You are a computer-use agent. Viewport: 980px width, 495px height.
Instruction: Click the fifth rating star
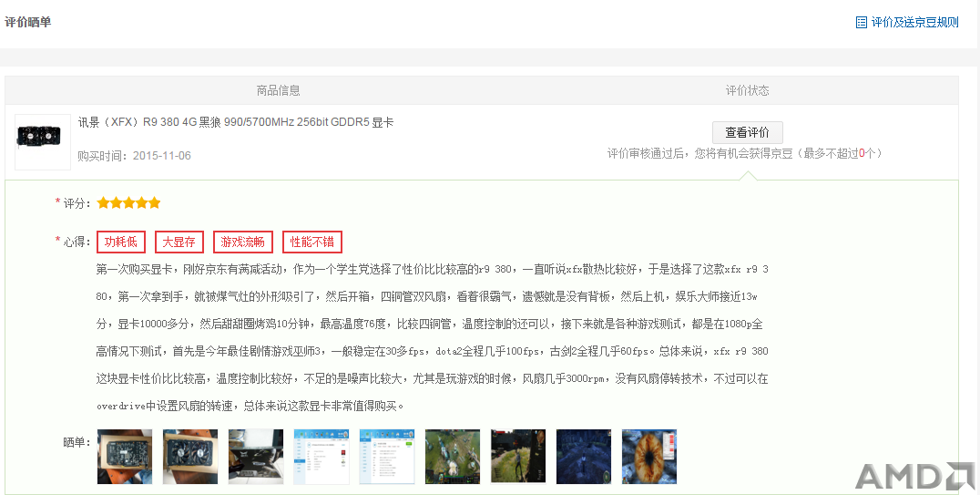[154, 202]
